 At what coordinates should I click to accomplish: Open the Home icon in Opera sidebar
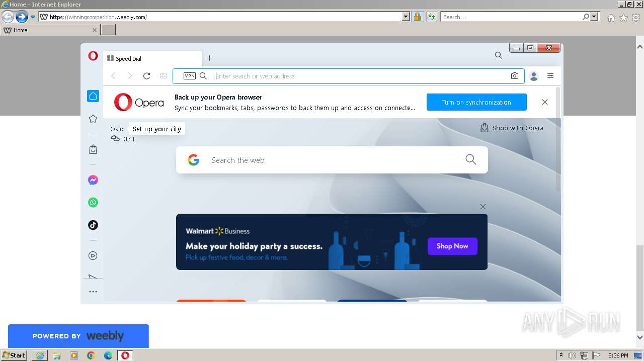[x=93, y=96]
